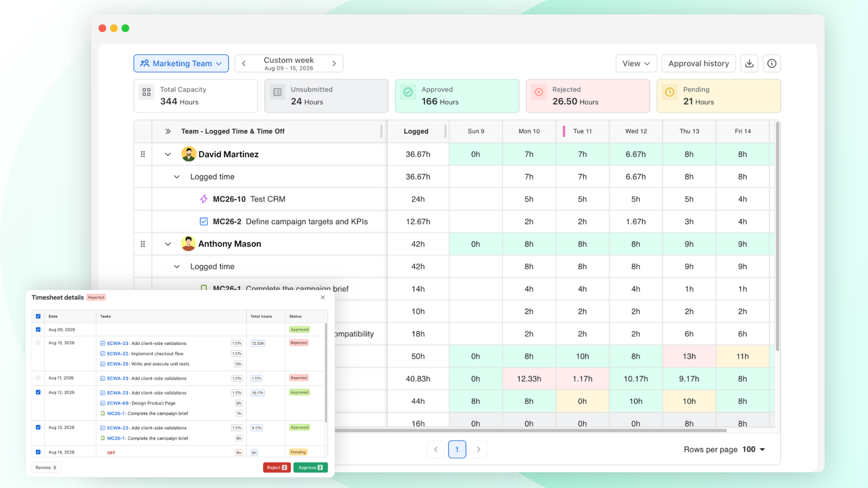Click the task icon beside MC26-2
868x488 pixels.
pyautogui.click(x=203, y=221)
